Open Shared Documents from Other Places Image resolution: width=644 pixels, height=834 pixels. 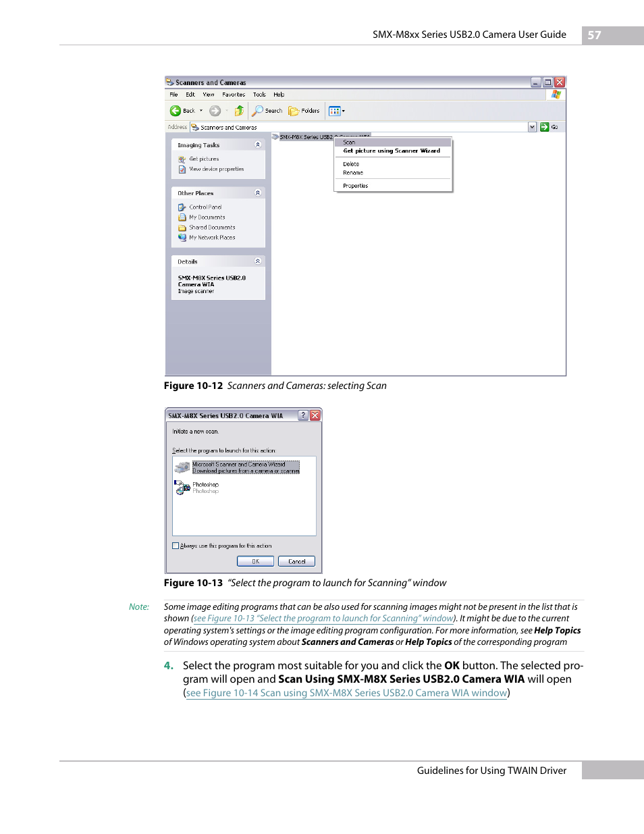tap(212, 228)
